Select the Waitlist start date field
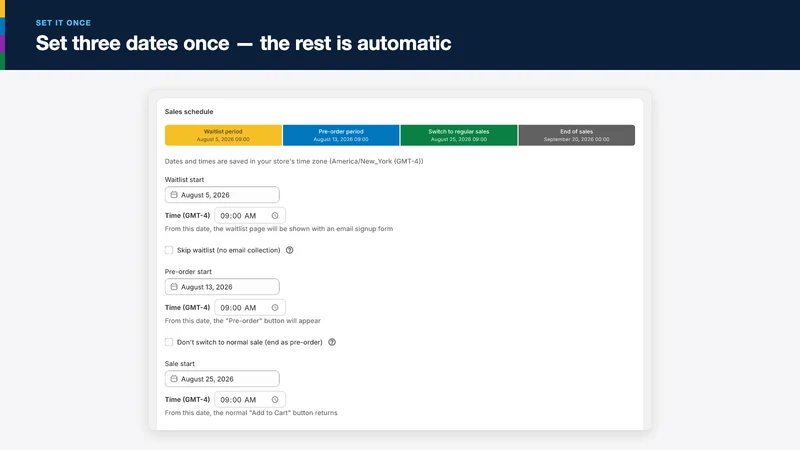 222,195
